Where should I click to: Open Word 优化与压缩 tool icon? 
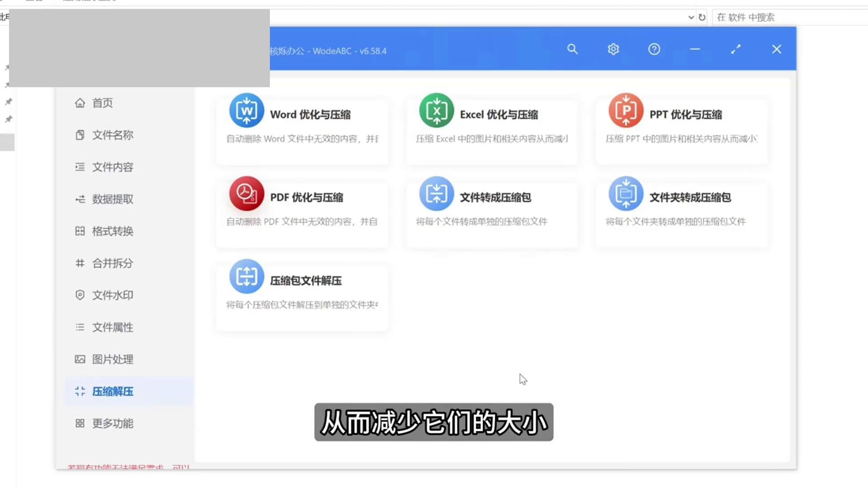pyautogui.click(x=246, y=111)
